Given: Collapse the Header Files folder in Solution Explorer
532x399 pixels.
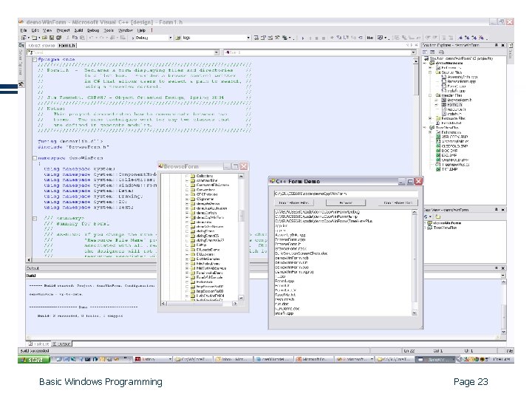Looking at the screenshot, I should [x=431, y=95].
